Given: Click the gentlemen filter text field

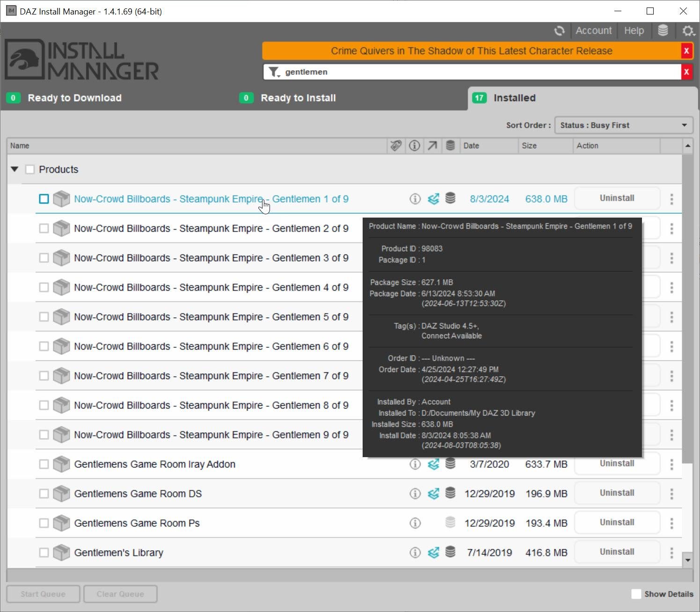Looking at the screenshot, I should pyautogui.click(x=481, y=72).
